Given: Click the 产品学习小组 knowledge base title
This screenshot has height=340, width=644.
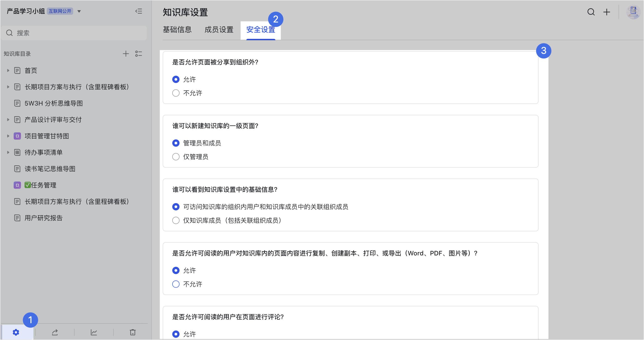Looking at the screenshot, I should tap(26, 11).
